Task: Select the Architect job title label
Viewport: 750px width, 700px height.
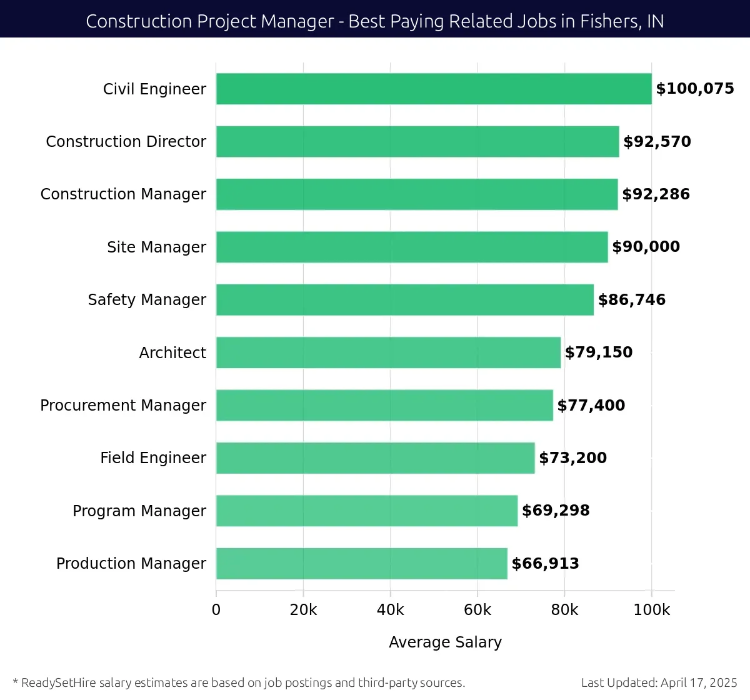Action: (x=172, y=352)
